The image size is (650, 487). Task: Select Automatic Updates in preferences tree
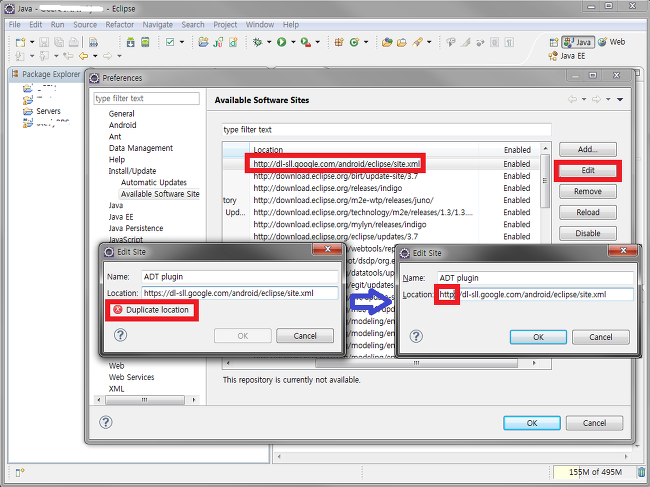pos(154,182)
